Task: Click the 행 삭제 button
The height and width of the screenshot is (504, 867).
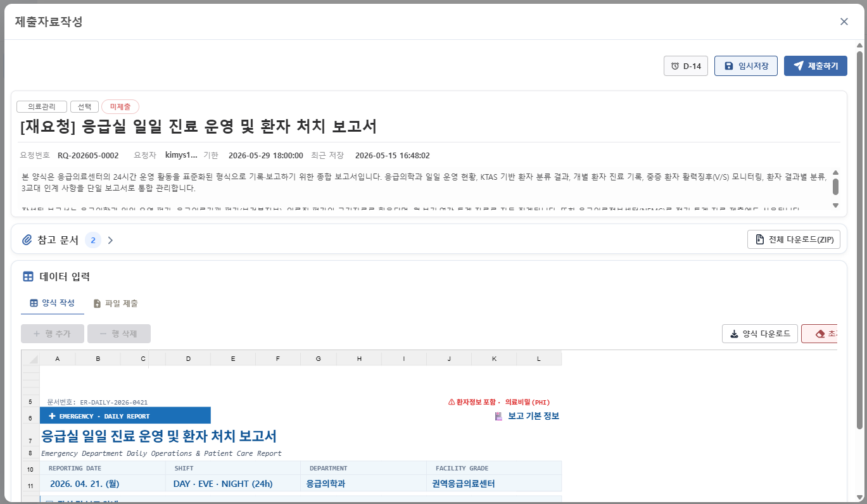Action: point(119,334)
